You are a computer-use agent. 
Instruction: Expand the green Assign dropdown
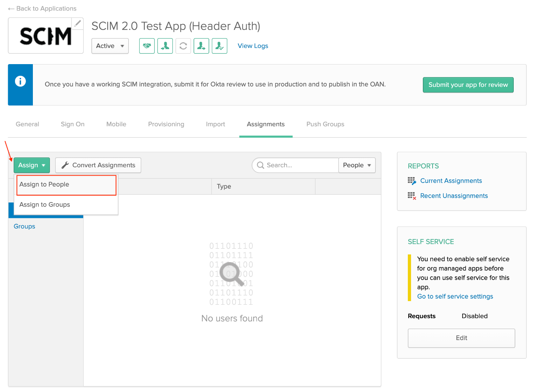point(31,165)
